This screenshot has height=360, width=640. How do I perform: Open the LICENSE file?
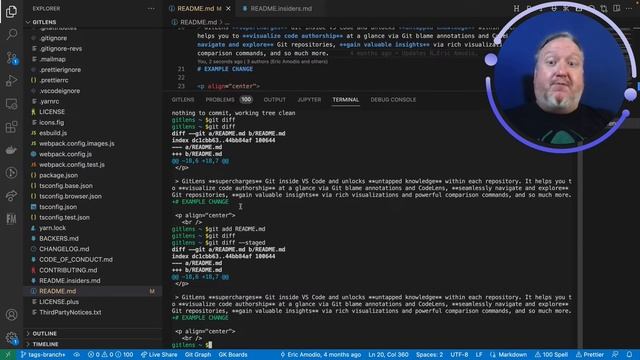pyautogui.click(x=52, y=112)
